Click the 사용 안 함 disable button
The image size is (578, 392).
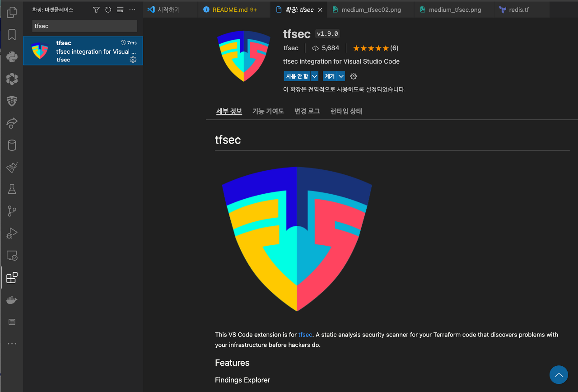pyautogui.click(x=297, y=76)
